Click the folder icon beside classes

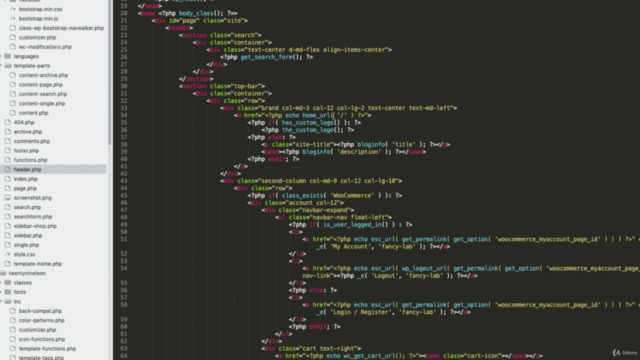(7, 282)
